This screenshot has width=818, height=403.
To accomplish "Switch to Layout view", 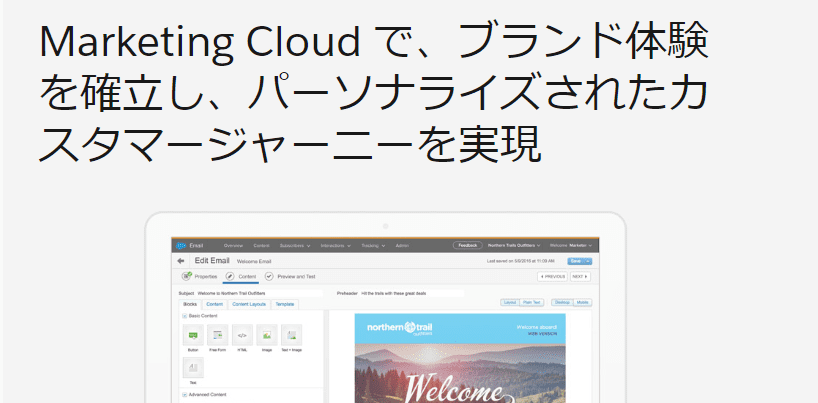I will pos(510,302).
